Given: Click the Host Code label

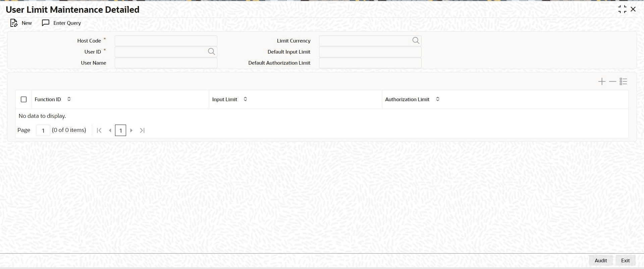Looking at the screenshot, I should [89, 41].
